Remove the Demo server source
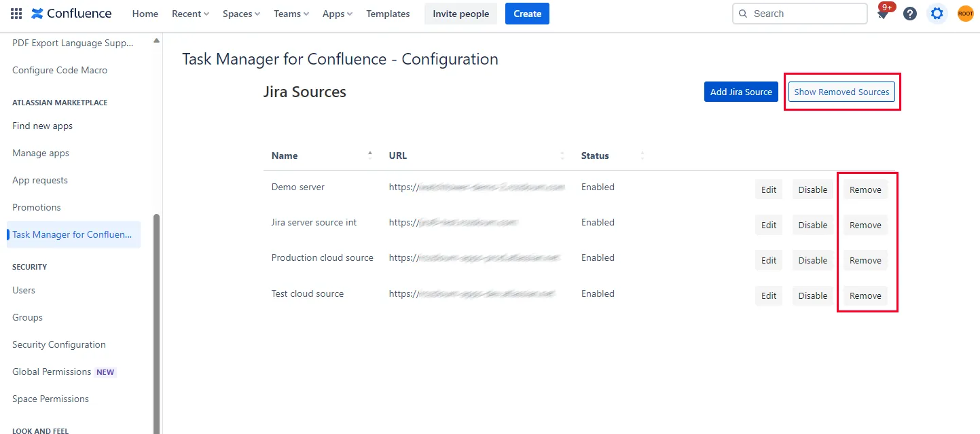 pyautogui.click(x=865, y=189)
